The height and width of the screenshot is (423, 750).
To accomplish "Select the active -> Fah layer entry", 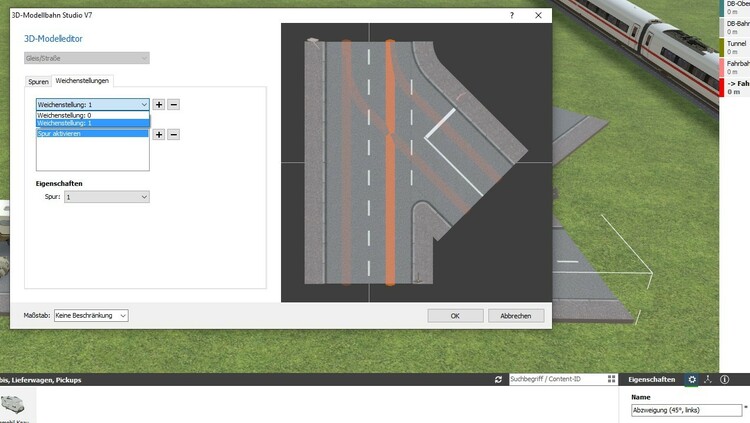I will 737,87.
